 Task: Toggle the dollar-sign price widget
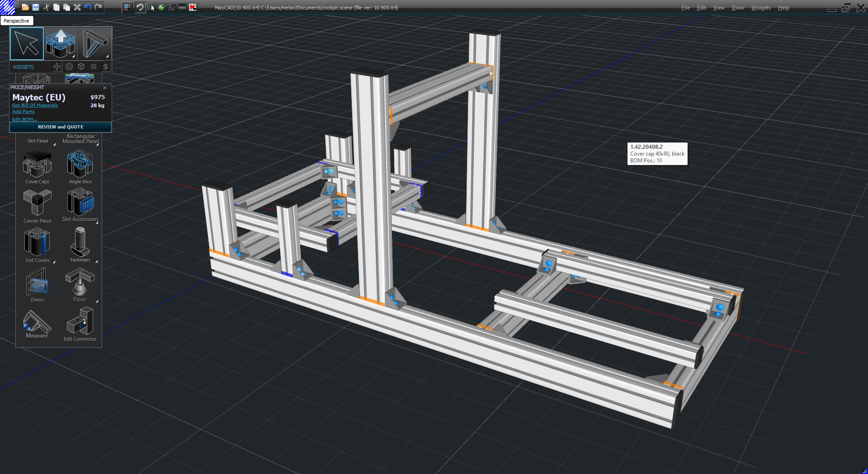pos(105,66)
